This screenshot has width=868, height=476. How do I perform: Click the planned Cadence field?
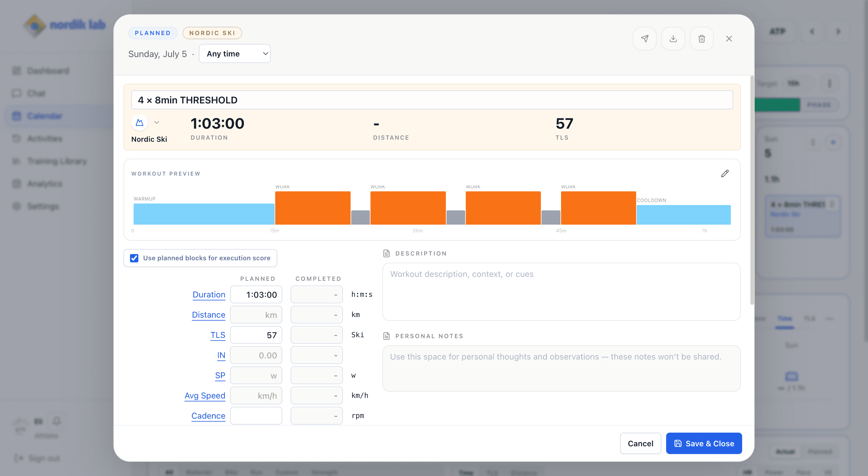256,416
